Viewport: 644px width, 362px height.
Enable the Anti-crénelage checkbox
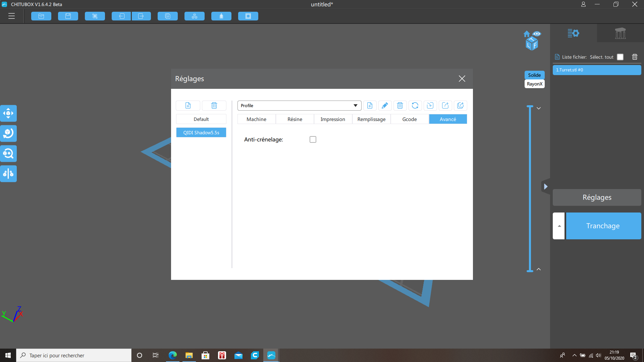point(313,139)
